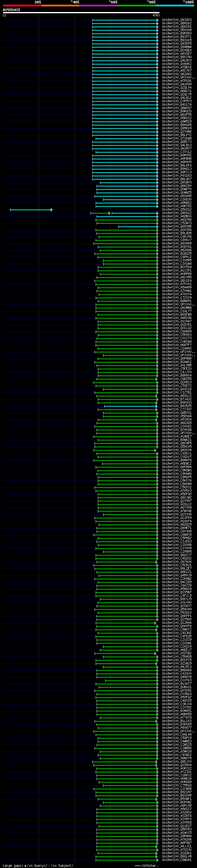Screen dimensions: 197x868
Task: Select label UniRef100_Q4H1G2
Action: point(176,213)
